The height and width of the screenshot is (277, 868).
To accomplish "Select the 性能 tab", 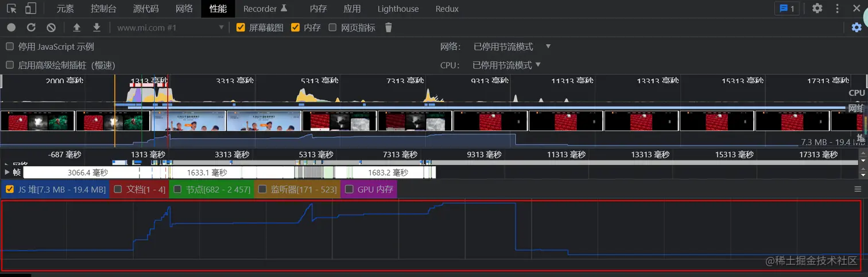I will (x=218, y=9).
